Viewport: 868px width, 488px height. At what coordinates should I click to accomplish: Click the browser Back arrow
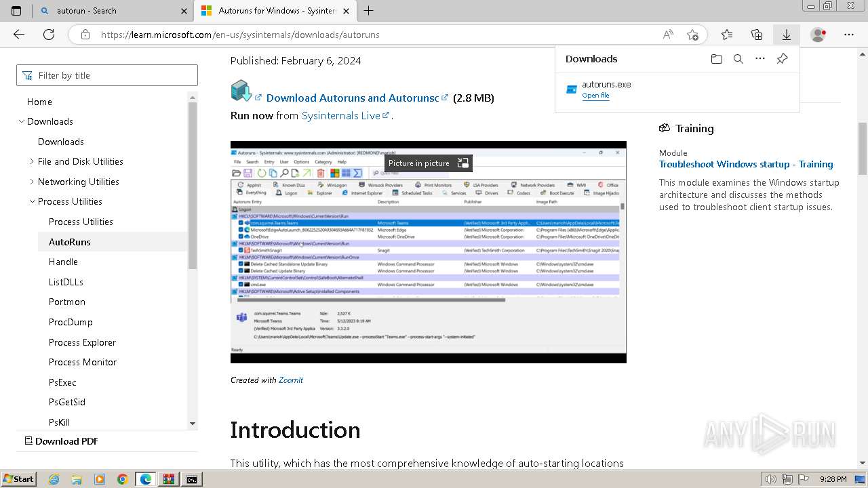tap(19, 35)
